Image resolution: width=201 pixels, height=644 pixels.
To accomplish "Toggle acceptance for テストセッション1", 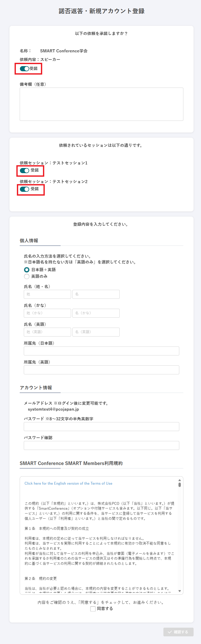I will 25,171.
